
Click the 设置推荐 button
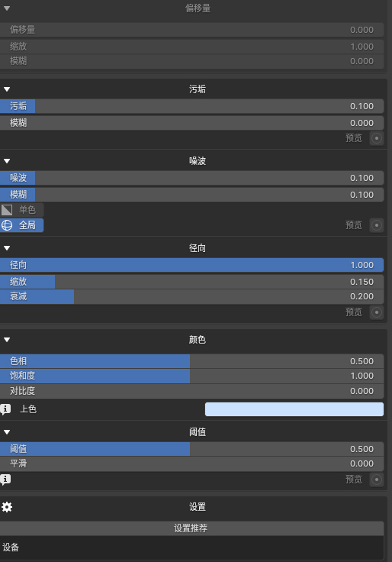pyautogui.click(x=191, y=528)
